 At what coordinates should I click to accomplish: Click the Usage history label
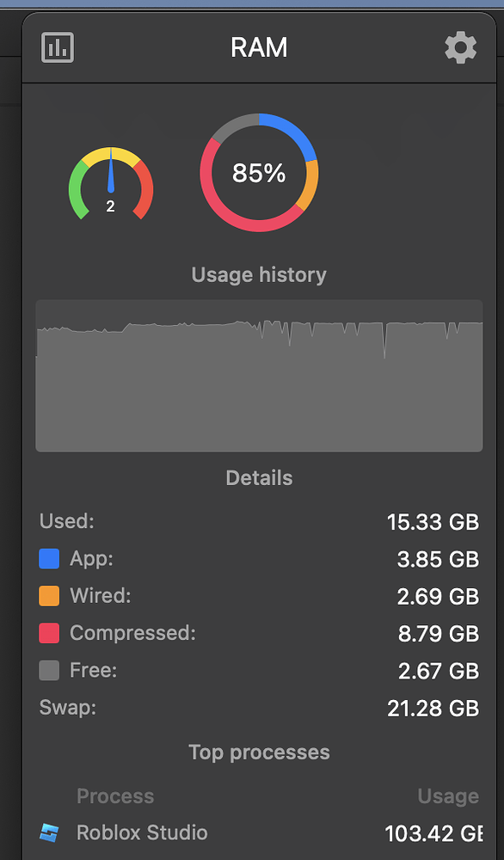pyautogui.click(x=259, y=274)
